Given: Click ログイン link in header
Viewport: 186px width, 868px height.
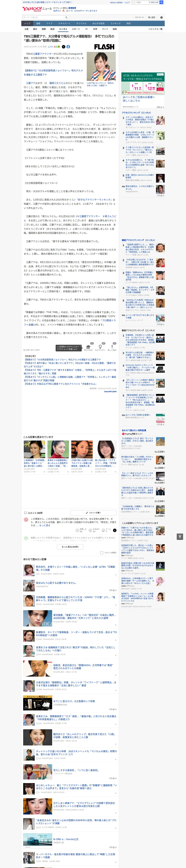Looking at the screenshot, I should click(57, 11).
